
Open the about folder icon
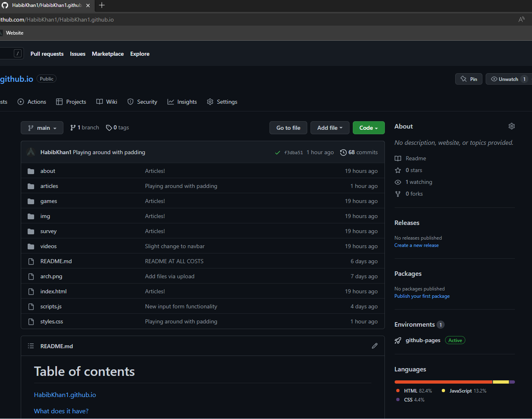coord(31,171)
